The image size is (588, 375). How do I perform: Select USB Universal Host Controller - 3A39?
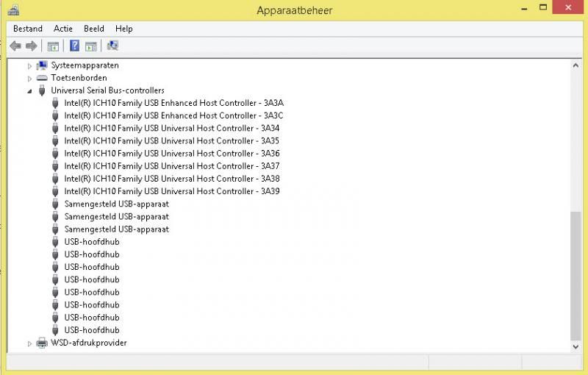171,191
